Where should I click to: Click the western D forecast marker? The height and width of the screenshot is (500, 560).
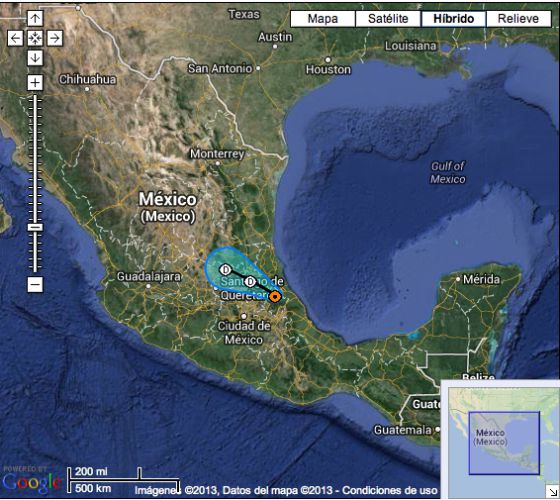pos(225,270)
